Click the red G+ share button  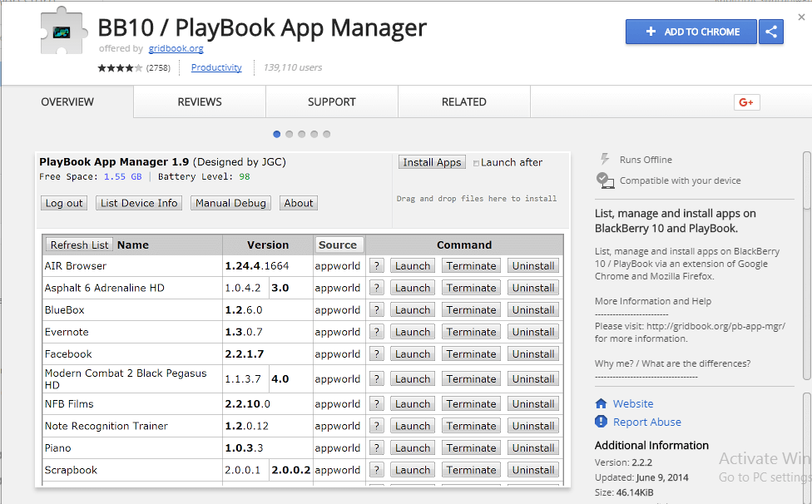tap(746, 101)
